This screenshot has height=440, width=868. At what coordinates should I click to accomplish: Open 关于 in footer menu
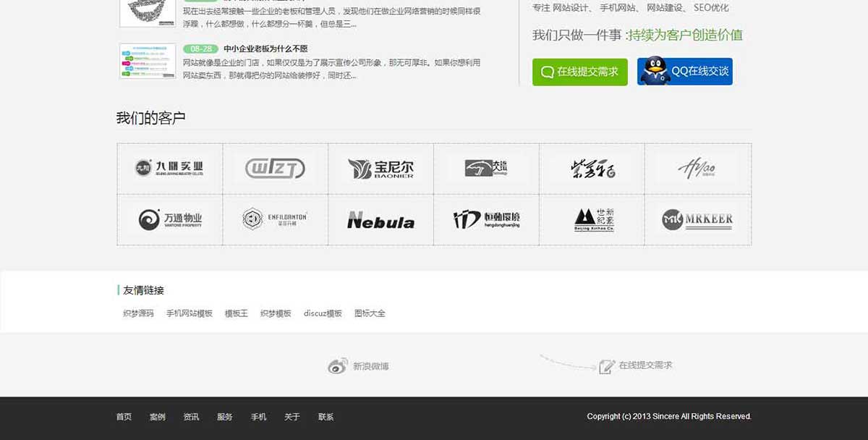coord(292,417)
